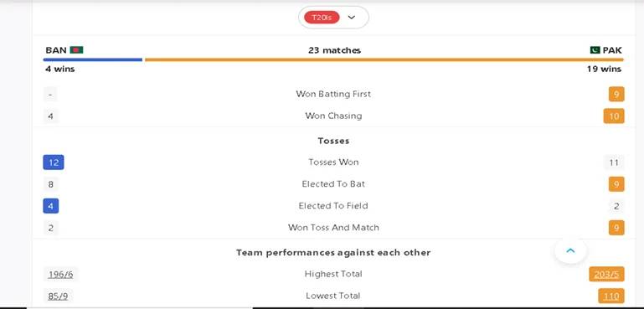Click the orange Pakistan wins bar
The height and width of the screenshot is (309, 644).
(x=384, y=60)
